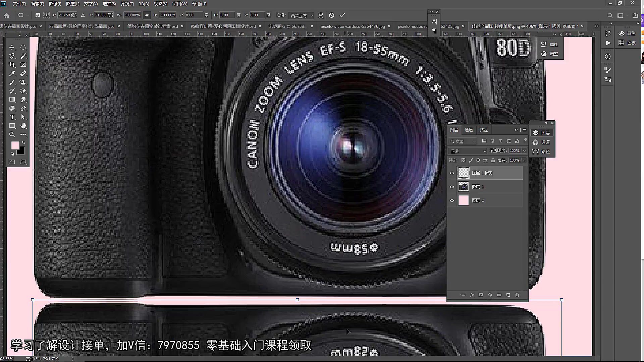Screen dimensions: 644x362
Task: Open the 调整 adjustments panel button
Action: 550,54
